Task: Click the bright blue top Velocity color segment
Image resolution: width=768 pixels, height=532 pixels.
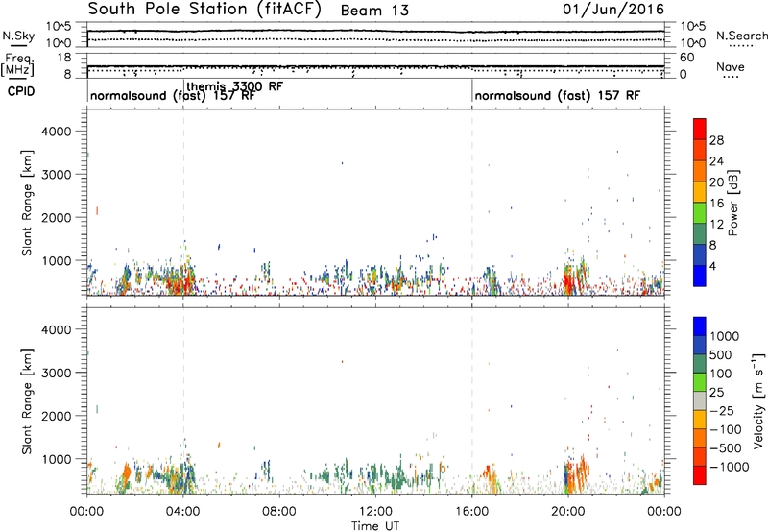Action: [700, 326]
